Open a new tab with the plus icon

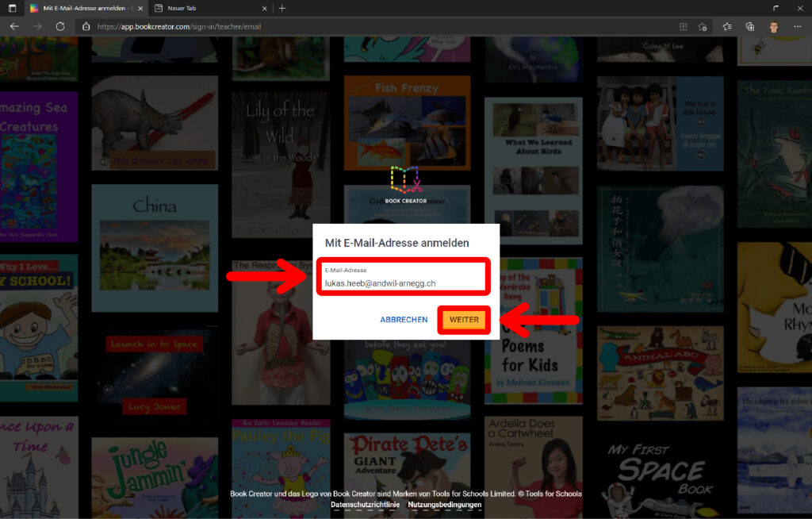(282, 8)
